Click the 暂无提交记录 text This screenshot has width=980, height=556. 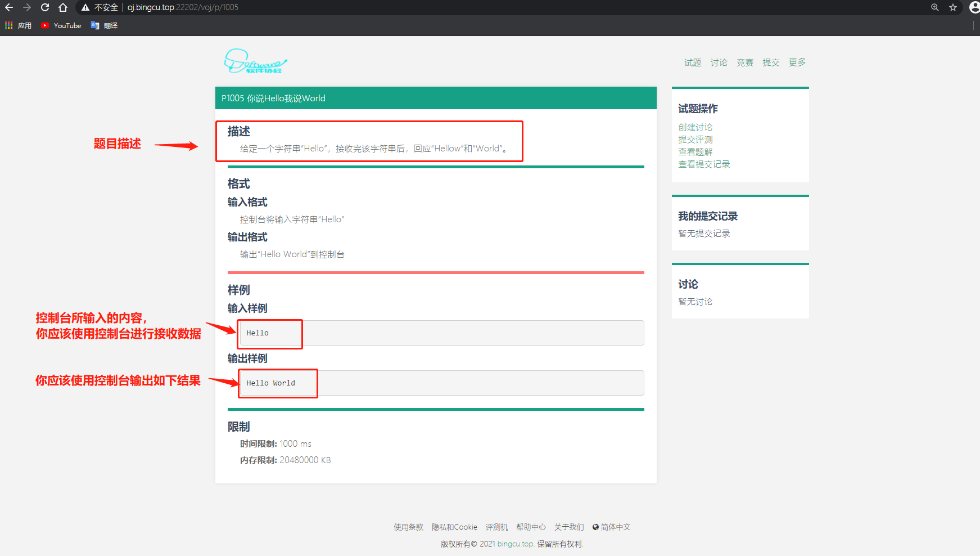coord(704,234)
